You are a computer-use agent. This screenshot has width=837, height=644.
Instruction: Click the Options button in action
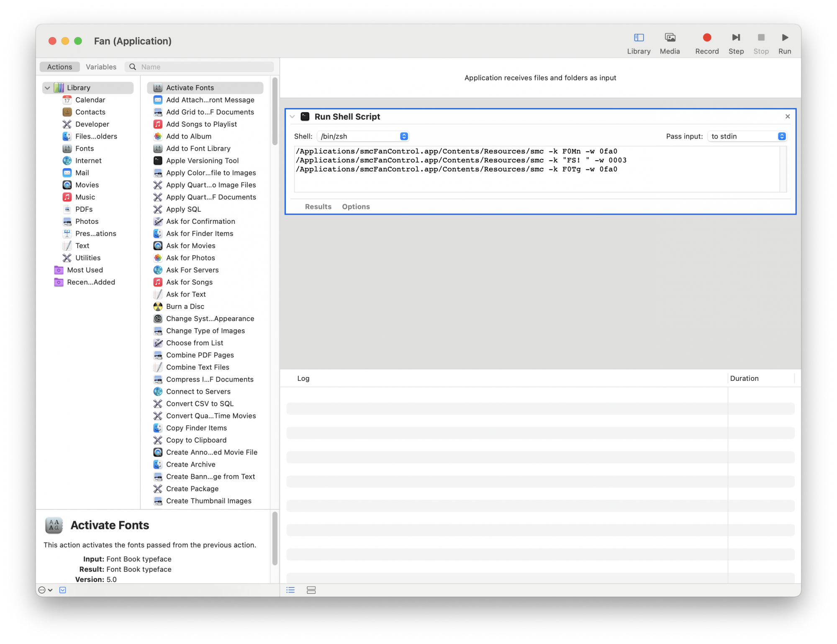coord(355,207)
